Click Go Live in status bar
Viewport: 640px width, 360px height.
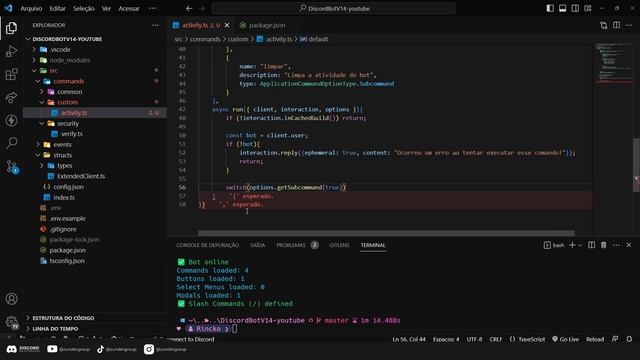coord(565,339)
